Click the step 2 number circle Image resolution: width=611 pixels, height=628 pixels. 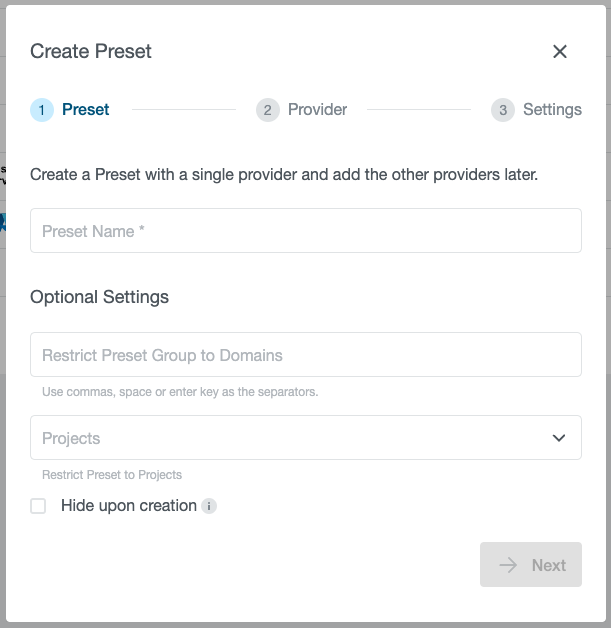pos(267,110)
